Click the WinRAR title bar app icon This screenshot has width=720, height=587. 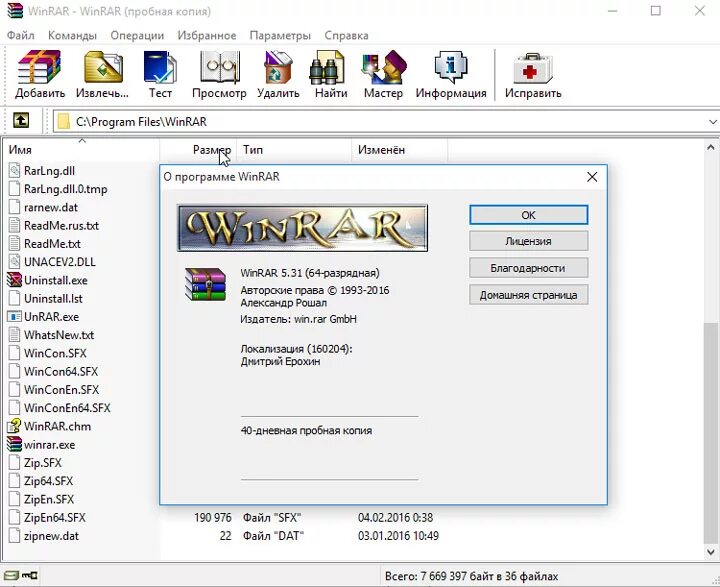(15, 11)
